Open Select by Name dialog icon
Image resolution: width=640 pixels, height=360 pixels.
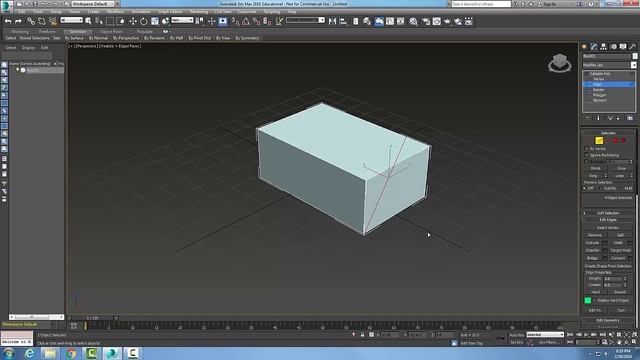pos(99,21)
